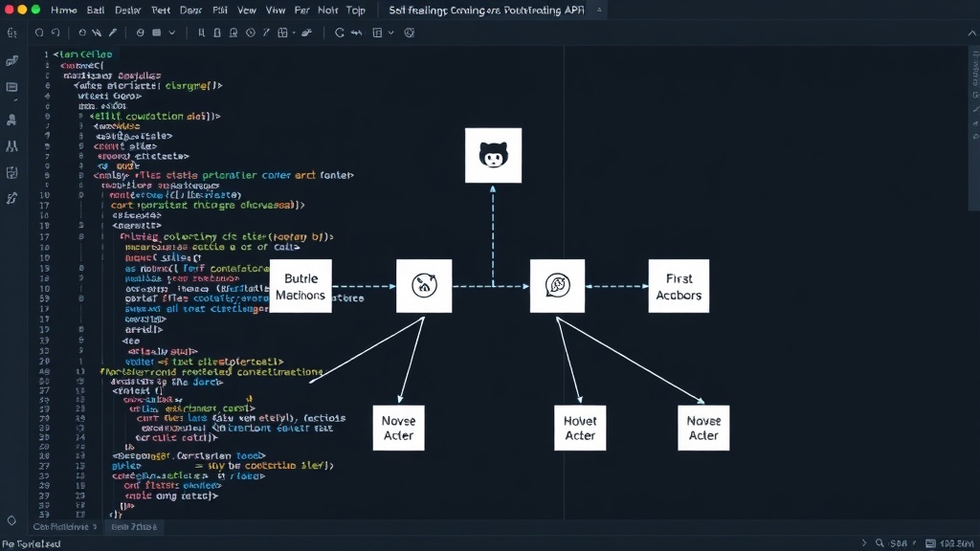
Task: Click the scissors-like cut icon in toolbar
Action: [97, 33]
